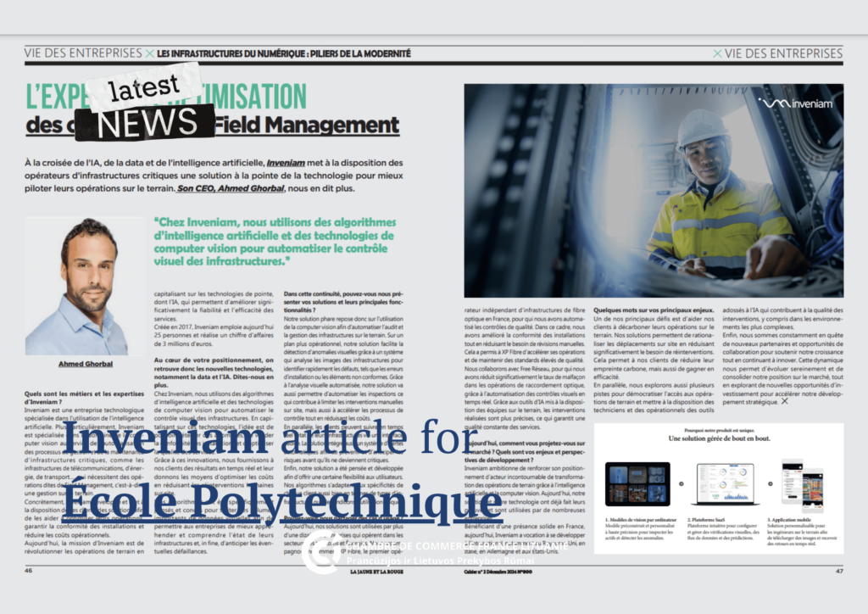Screen dimensions: 868x614
Task: Click the 'Au cœur de votre positionnement' question
Action: coord(214,372)
